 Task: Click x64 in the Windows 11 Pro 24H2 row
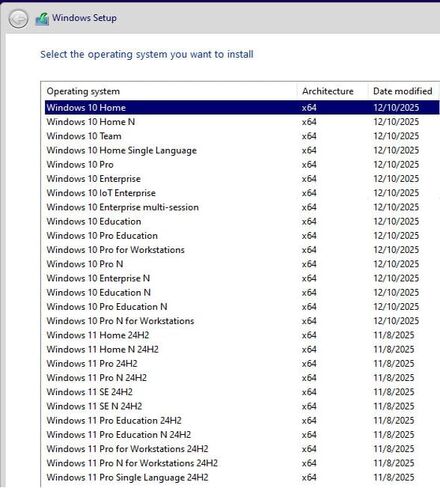coord(309,364)
